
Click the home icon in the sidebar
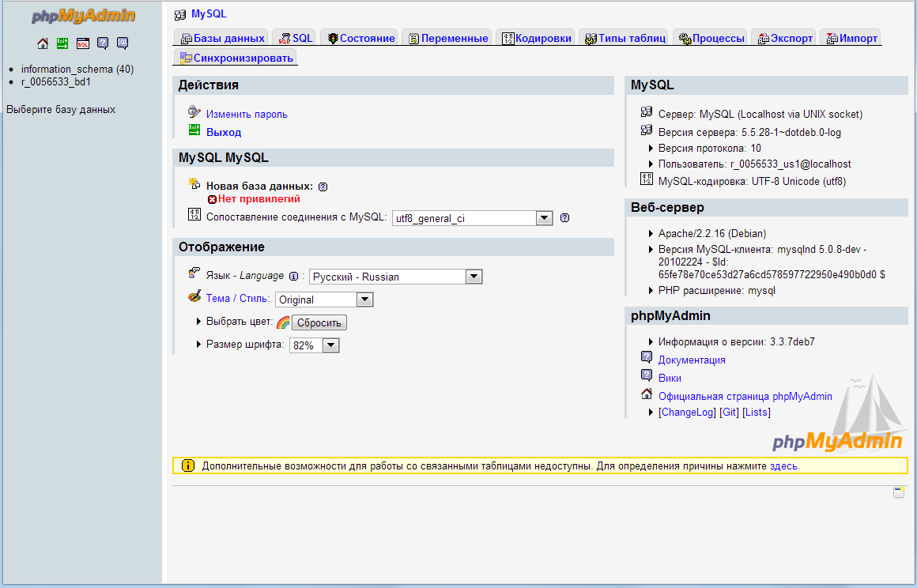[42, 43]
